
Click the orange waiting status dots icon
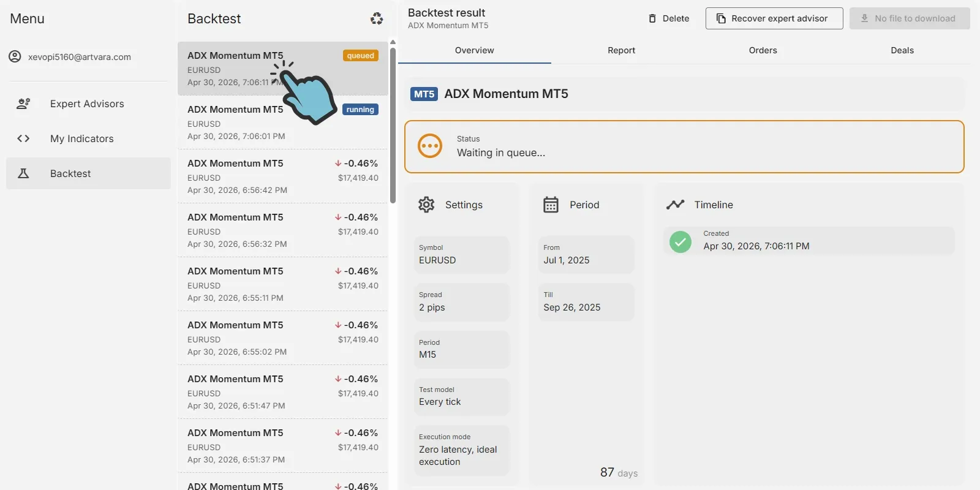point(430,146)
